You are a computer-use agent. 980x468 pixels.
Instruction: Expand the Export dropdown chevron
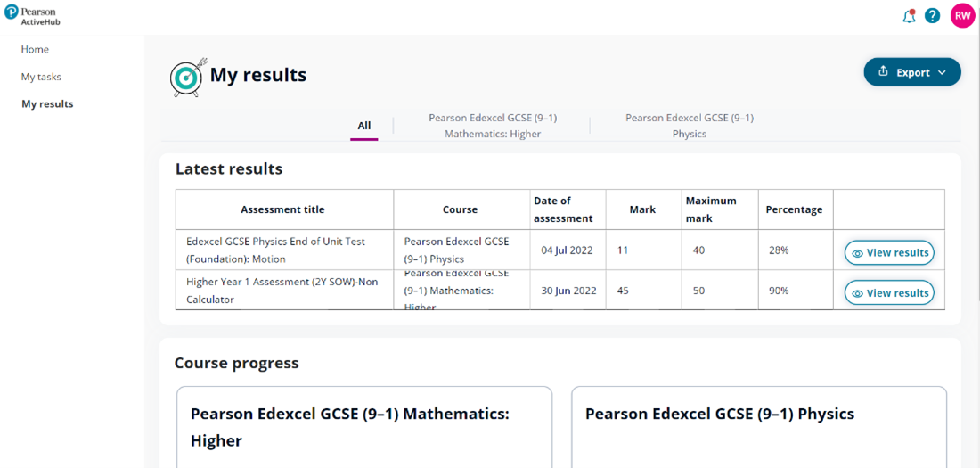[x=943, y=73]
